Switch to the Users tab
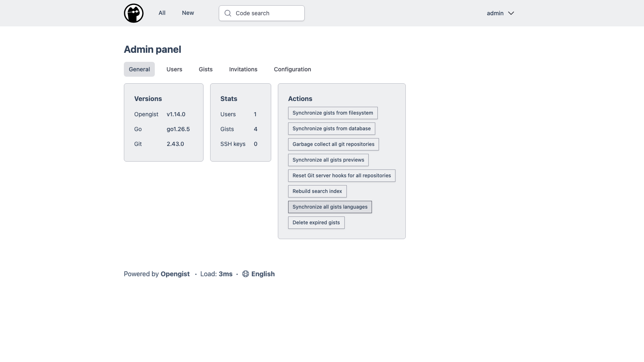 [x=174, y=69]
